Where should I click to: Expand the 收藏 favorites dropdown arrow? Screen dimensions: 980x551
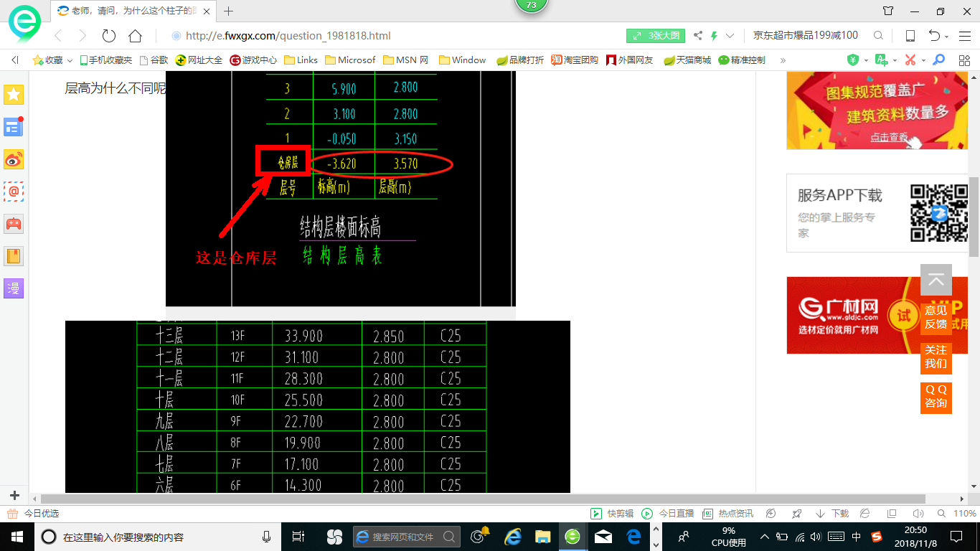(x=70, y=61)
